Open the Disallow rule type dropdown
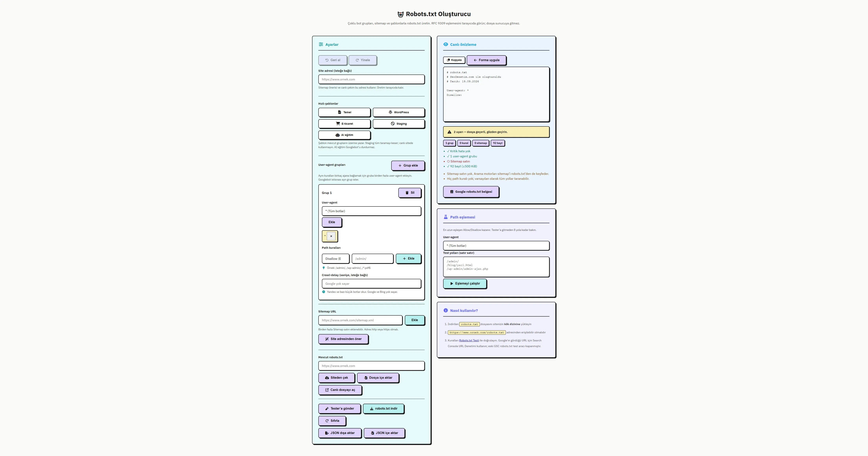This screenshot has height=456, width=868. click(x=335, y=259)
